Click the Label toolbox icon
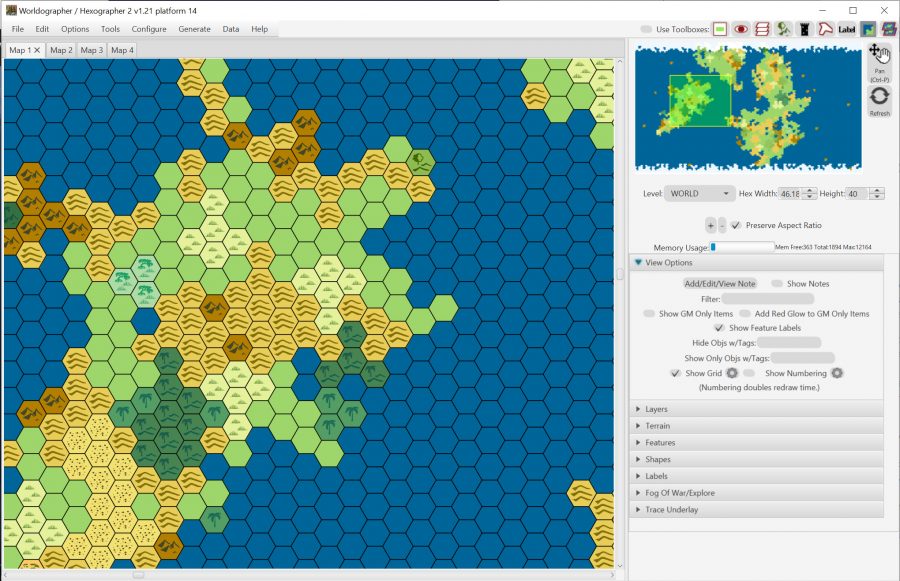Screen dimensions: 900x581 [x=846, y=29]
